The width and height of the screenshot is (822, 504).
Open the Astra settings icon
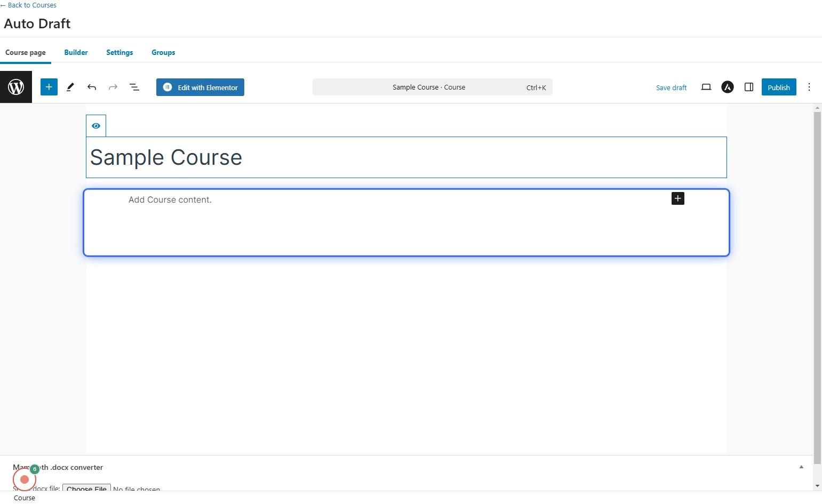pyautogui.click(x=727, y=87)
